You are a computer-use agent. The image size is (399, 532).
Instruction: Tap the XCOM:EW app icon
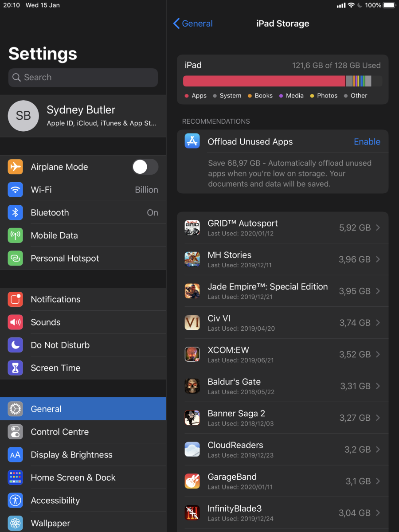(x=192, y=354)
